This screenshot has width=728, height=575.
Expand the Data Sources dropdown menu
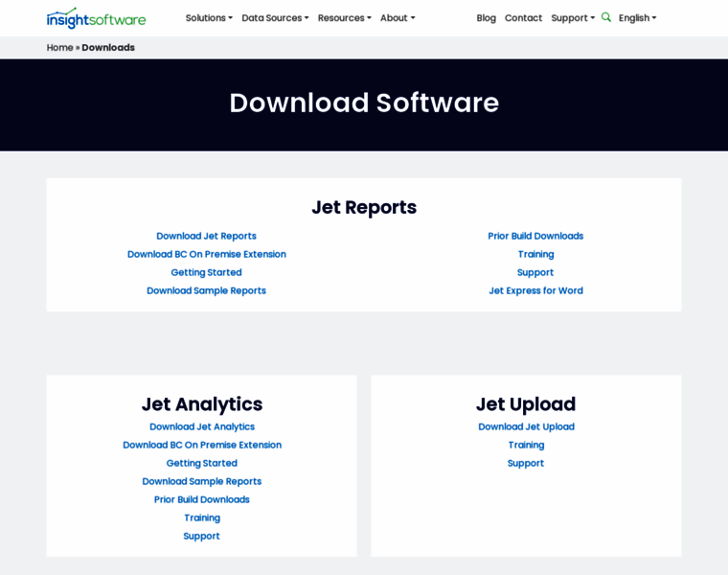[275, 17]
